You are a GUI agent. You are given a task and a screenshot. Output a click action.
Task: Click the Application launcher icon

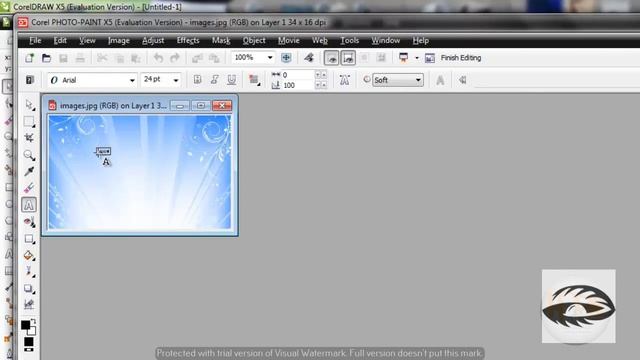click(x=404, y=58)
